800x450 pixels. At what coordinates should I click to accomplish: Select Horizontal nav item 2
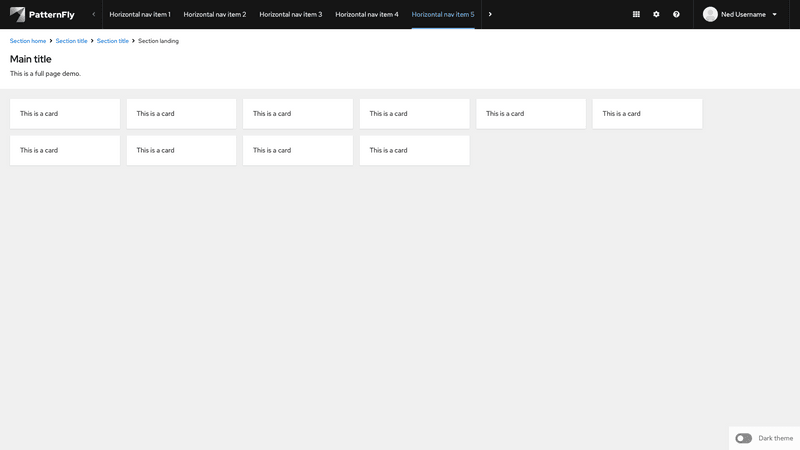pos(214,14)
